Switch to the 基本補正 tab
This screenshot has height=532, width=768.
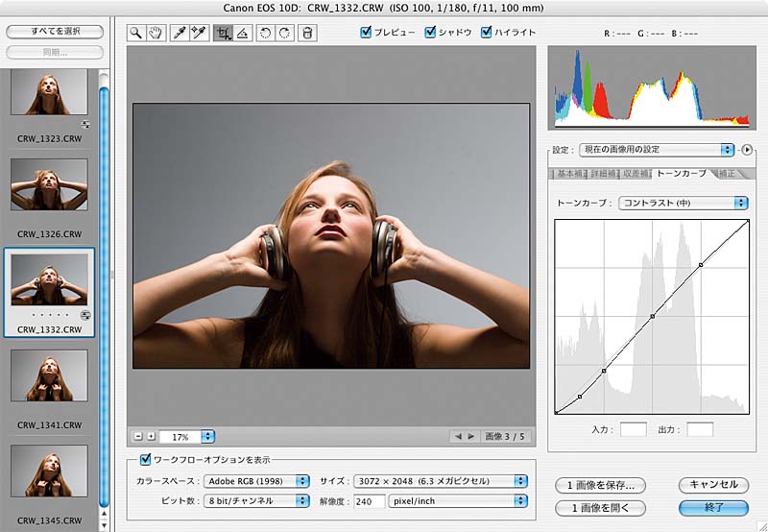click(569, 174)
